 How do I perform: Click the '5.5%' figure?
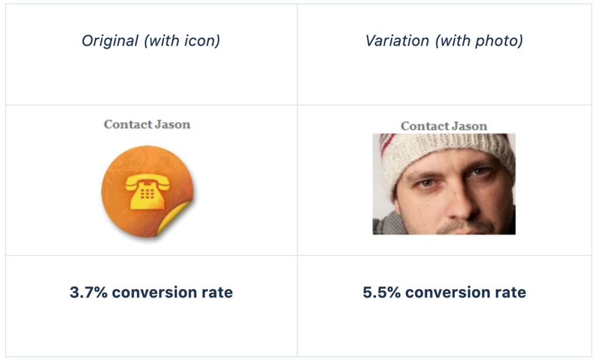coord(381,292)
